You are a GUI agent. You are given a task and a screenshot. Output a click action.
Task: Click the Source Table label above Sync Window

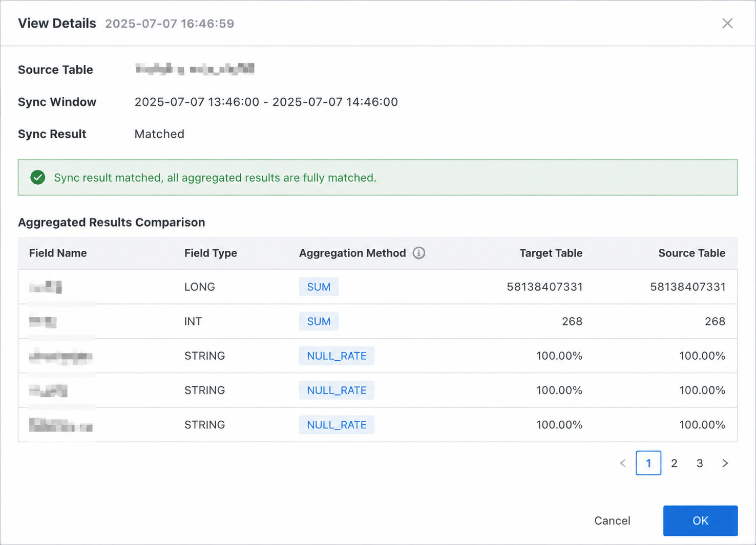click(x=55, y=70)
